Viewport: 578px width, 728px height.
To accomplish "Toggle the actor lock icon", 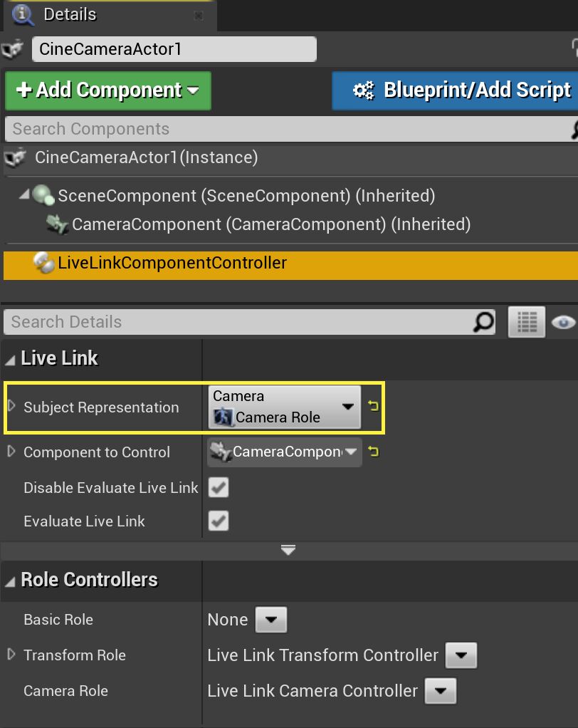I will pyautogui.click(x=574, y=48).
